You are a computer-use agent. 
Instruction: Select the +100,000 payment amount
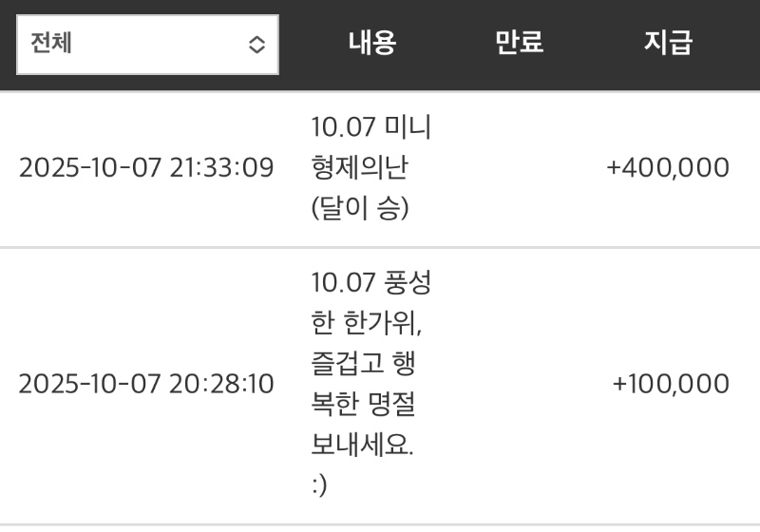tap(671, 384)
